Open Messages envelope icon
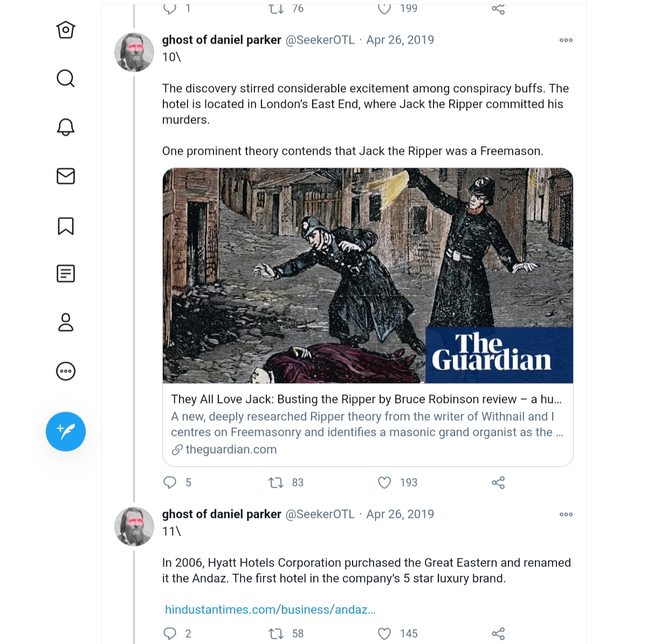The image size is (647, 644). click(x=66, y=176)
